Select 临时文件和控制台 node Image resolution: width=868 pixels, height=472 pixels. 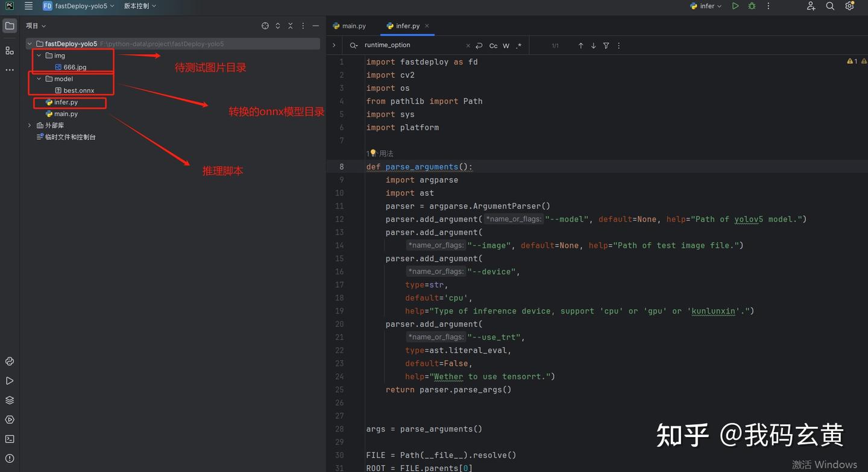pos(66,137)
